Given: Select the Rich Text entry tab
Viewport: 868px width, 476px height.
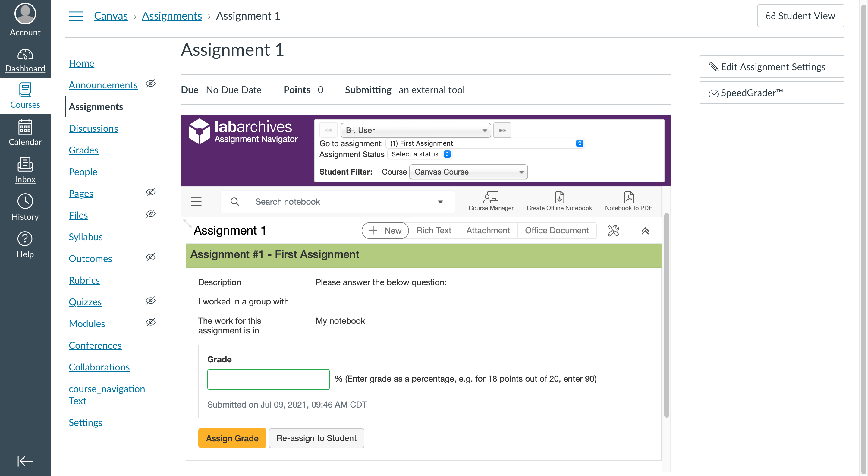Looking at the screenshot, I should (x=434, y=231).
